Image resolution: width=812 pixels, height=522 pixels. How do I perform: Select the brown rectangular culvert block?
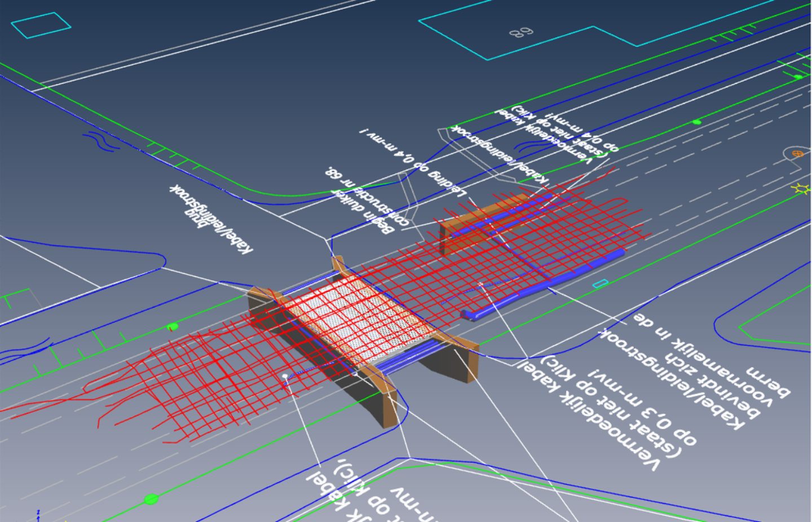tap(484, 219)
